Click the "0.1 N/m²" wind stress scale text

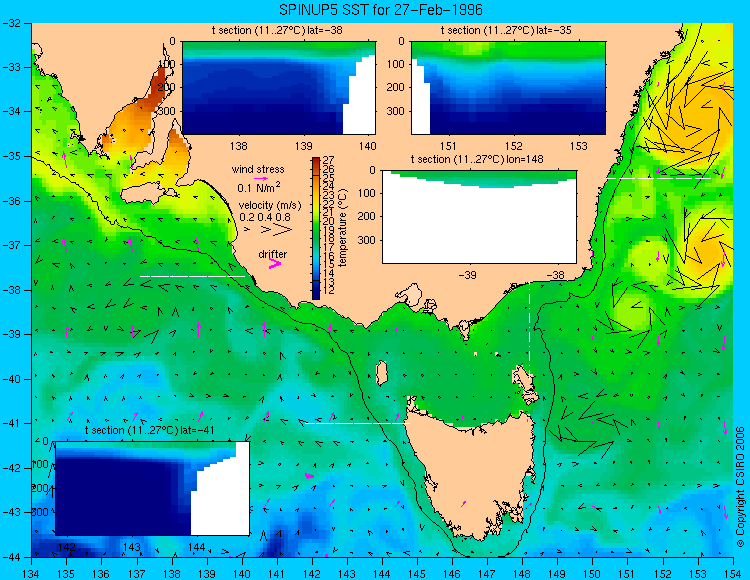259,187
